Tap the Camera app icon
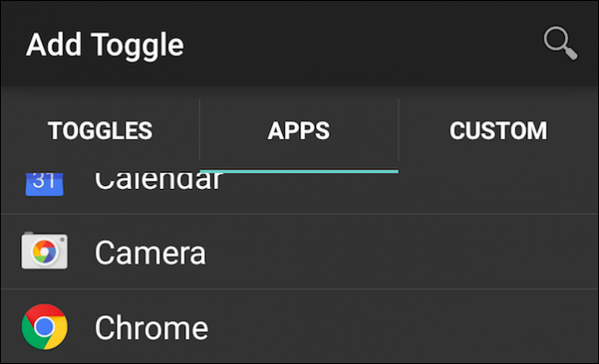The height and width of the screenshot is (364, 599). pos(44,251)
